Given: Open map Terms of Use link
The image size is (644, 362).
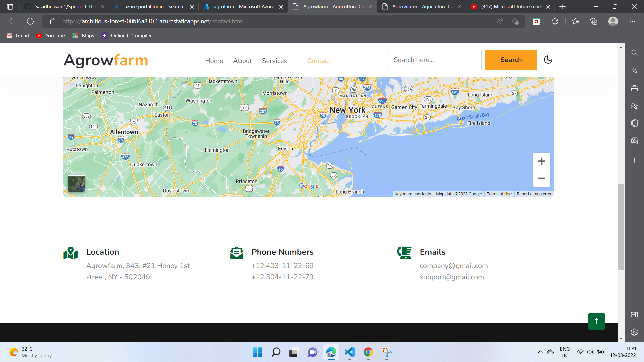Looking at the screenshot, I should tap(499, 194).
